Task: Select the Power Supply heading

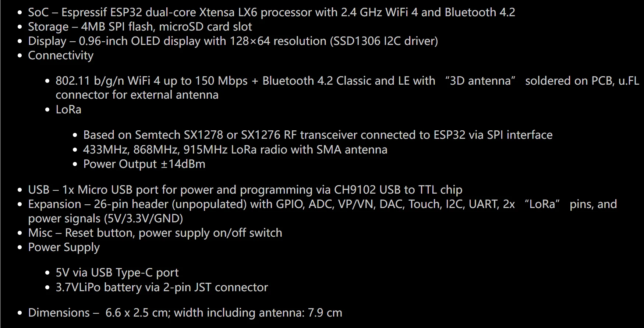Action: [64, 247]
